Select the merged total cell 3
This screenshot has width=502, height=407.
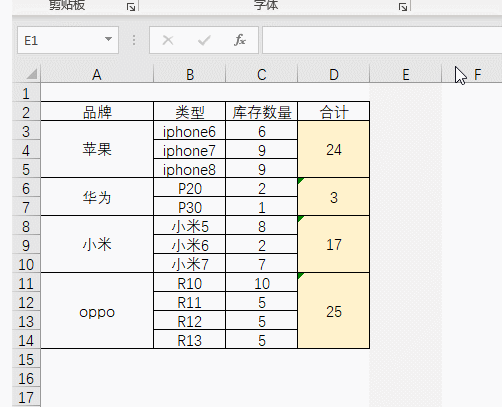pyautogui.click(x=334, y=197)
